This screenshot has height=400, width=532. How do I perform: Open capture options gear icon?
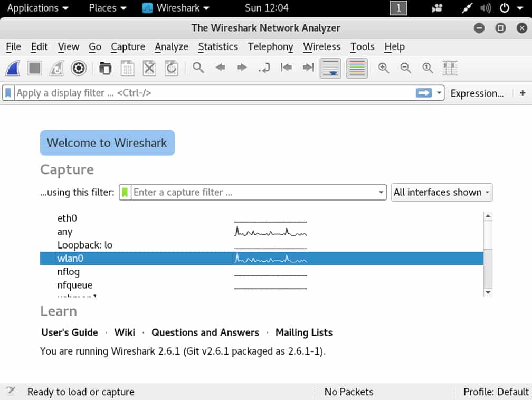coord(79,68)
